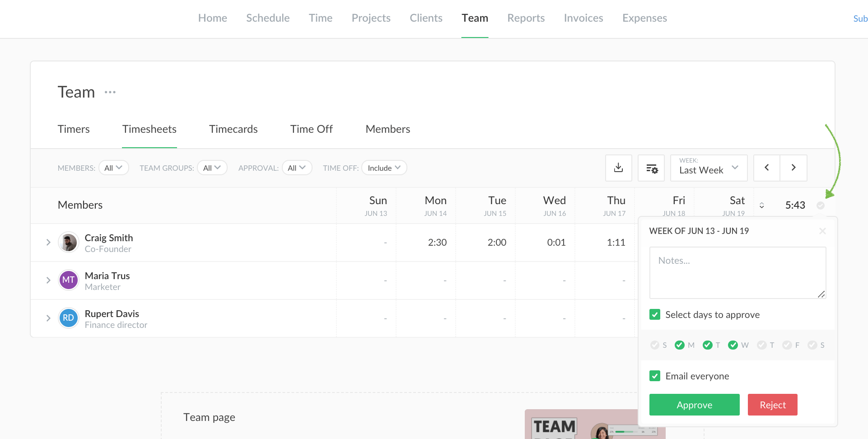The image size is (868, 439).
Task: Click the three-dot menu beside Team title
Action: pyautogui.click(x=110, y=92)
